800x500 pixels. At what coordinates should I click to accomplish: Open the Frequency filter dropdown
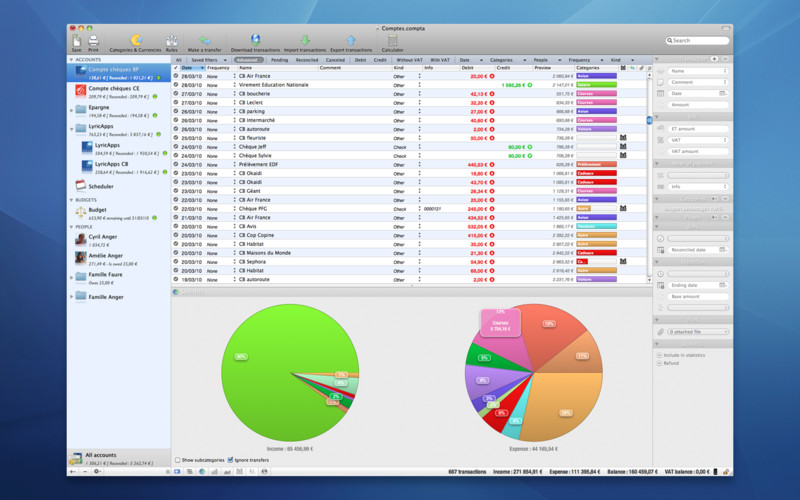(x=585, y=60)
